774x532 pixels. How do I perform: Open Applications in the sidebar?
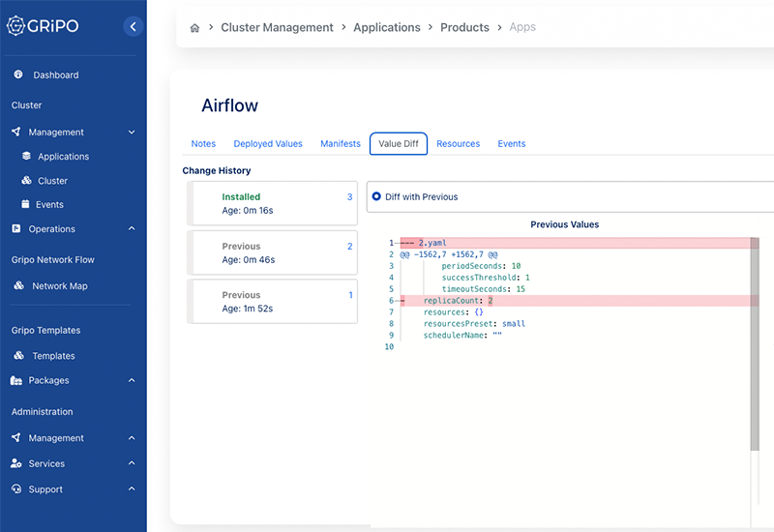[x=63, y=157]
